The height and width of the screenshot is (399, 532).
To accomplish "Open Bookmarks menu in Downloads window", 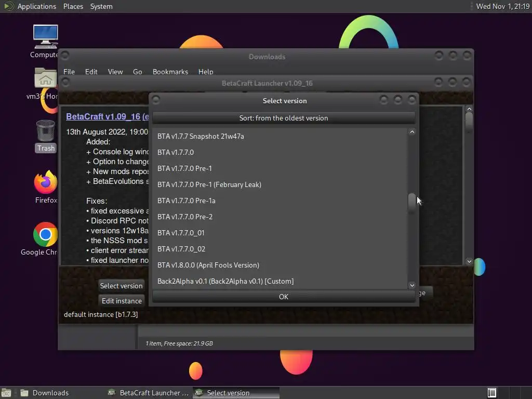I will [x=170, y=72].
